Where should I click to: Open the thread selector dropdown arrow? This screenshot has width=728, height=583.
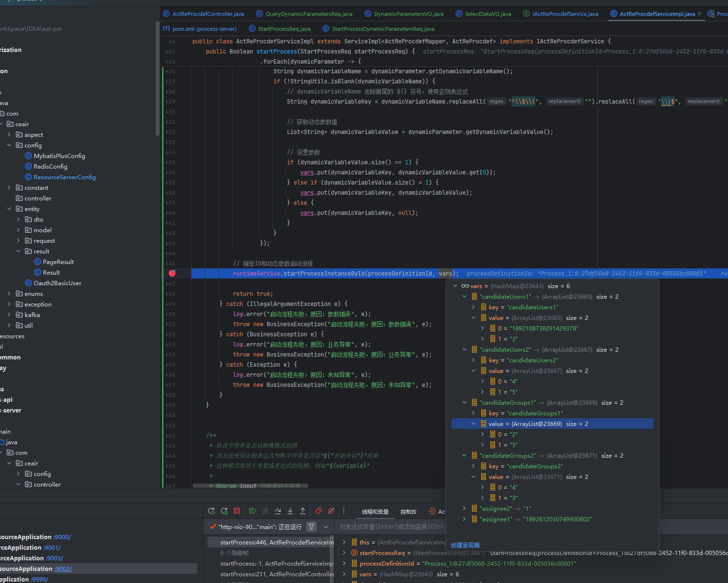(326, 527)
